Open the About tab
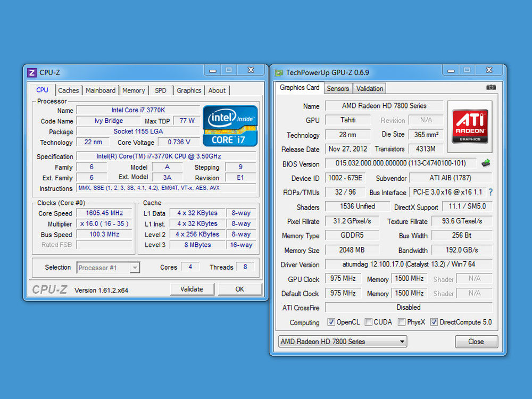 [217, 90]
